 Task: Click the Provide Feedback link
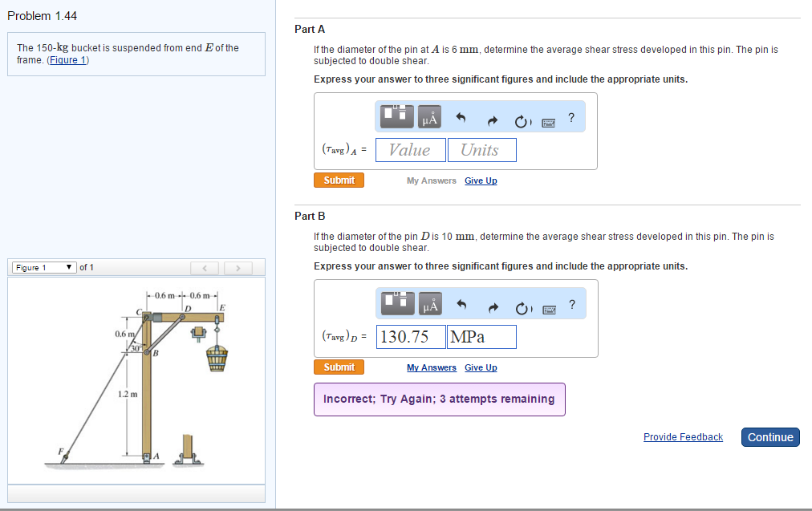[x=683, y=436]
